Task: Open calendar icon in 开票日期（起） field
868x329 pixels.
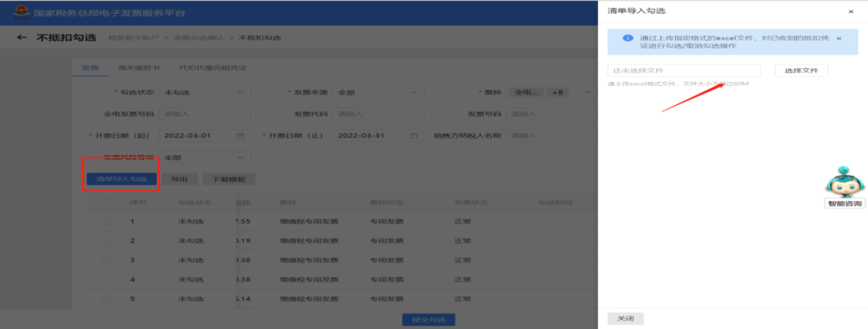Action: click(240, 136)
